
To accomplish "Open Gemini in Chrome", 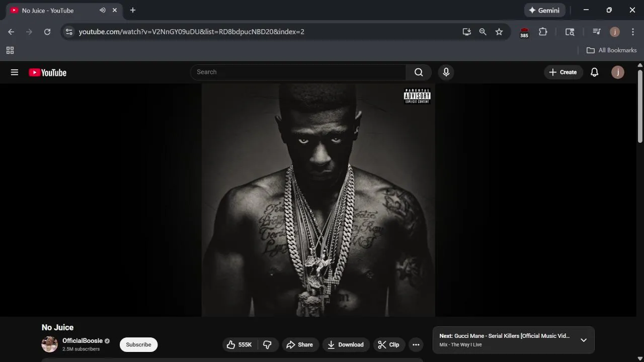I will (544, 10).
